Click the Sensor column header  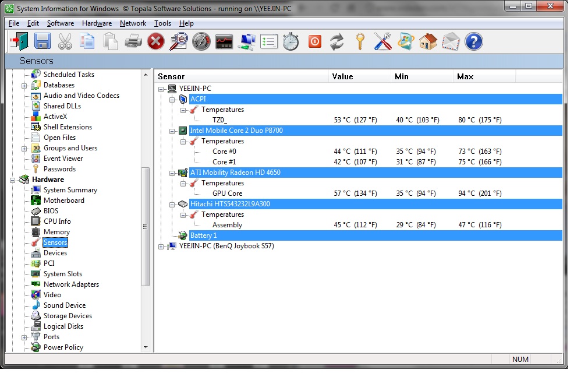(x=242, y=76)
